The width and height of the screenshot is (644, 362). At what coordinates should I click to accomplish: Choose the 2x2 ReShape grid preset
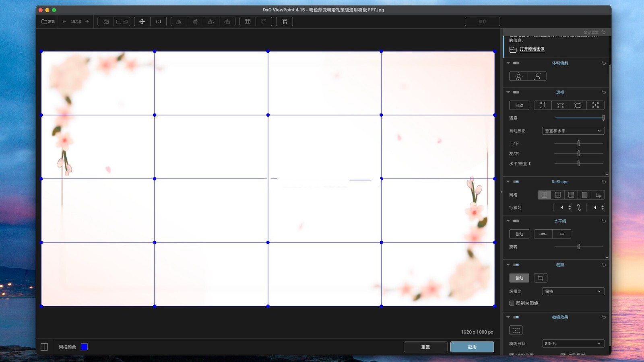pos(544,195)
